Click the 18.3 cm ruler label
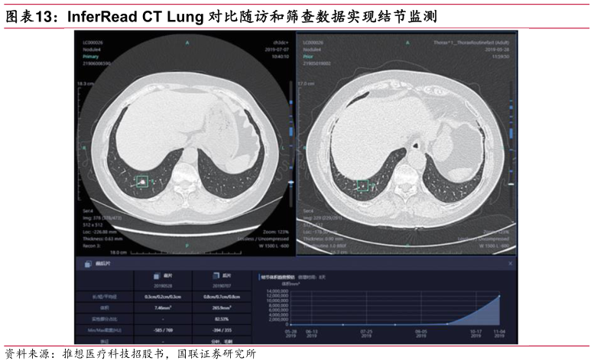This screenshot has height=364, width=594. click(x=86, y=83)
